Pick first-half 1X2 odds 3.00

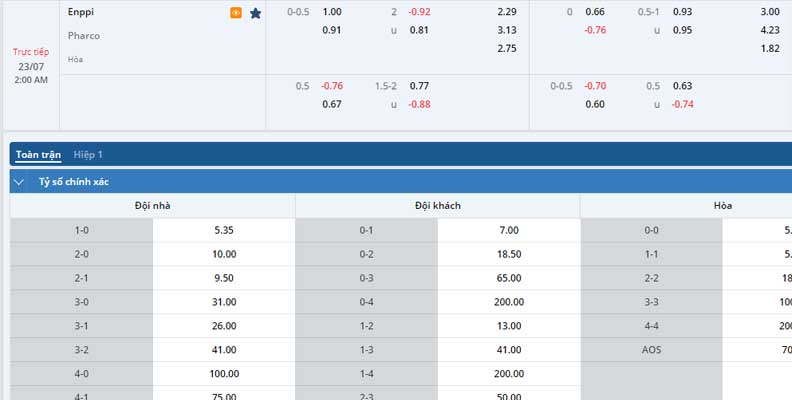click(770, 12)
